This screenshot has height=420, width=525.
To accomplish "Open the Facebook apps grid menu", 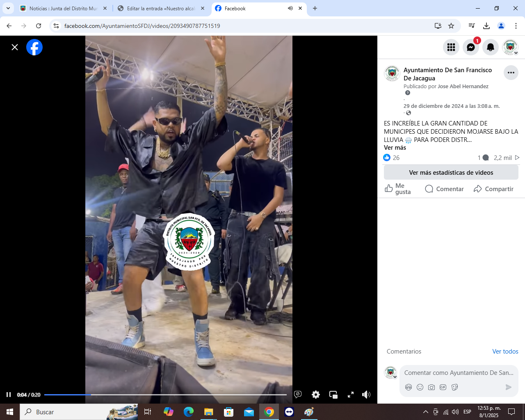I will tap(451, 48).
